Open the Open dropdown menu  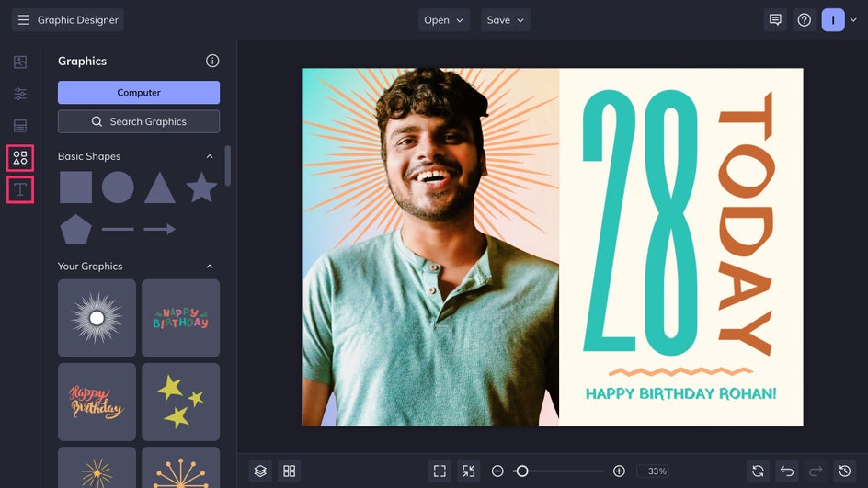click(x=444, y=20)
